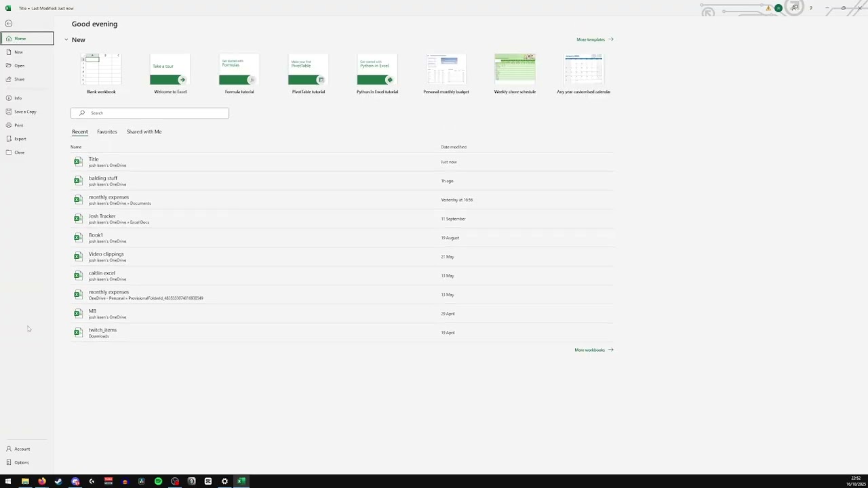868x488 pixels.
Task: Open CapCut from taskbar
Action: (x=208, y=481)
